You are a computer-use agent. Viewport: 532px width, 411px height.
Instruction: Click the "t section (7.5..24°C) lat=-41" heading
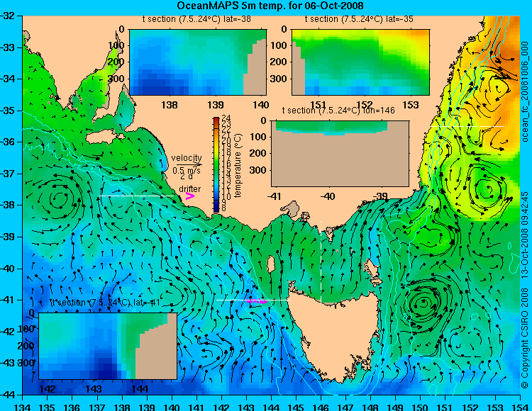(x=106, y=303)
